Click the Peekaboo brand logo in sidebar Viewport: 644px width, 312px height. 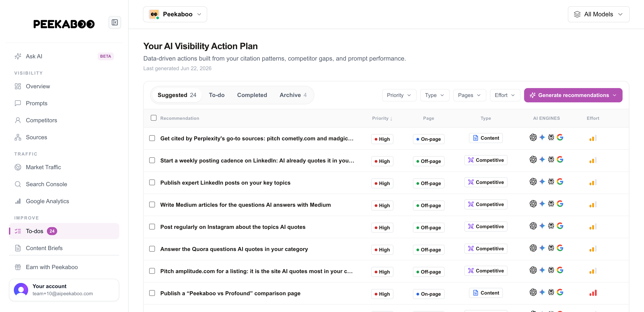pos(64,24)
